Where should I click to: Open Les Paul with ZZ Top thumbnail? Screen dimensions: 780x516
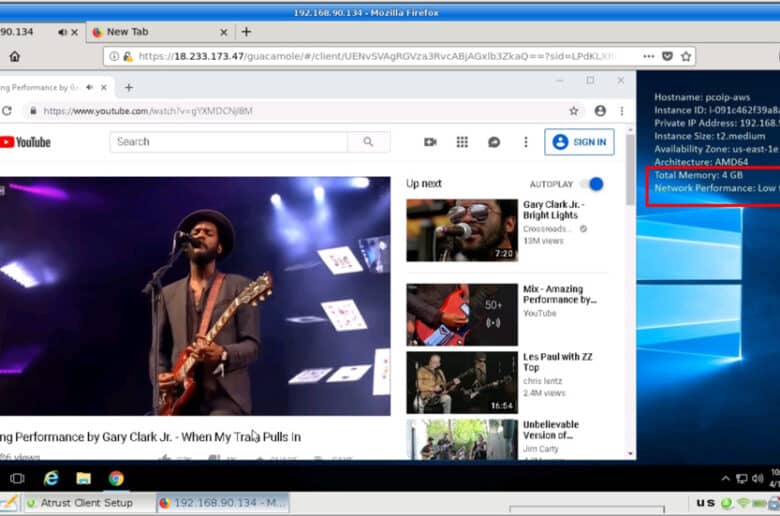coord(462,383)
